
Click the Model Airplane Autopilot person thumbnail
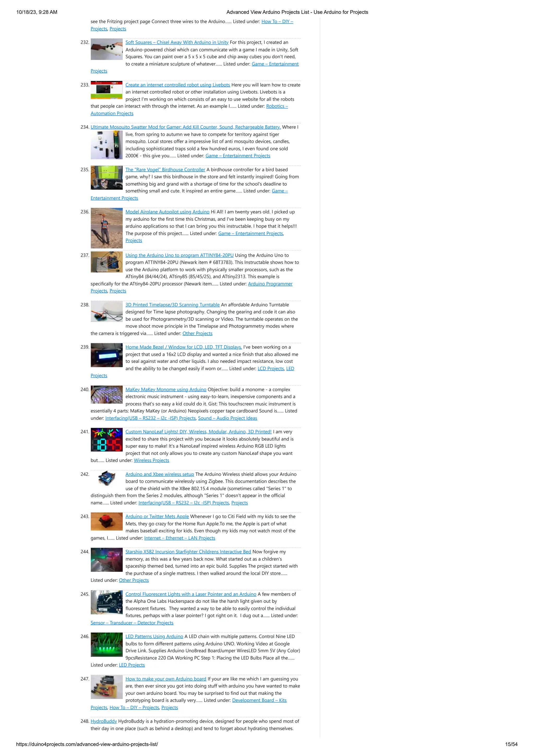tap(107, 228)
